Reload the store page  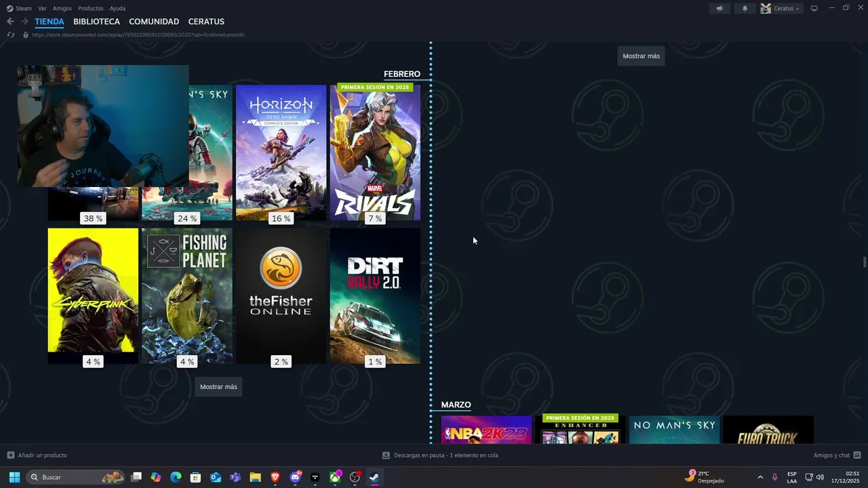10,35
